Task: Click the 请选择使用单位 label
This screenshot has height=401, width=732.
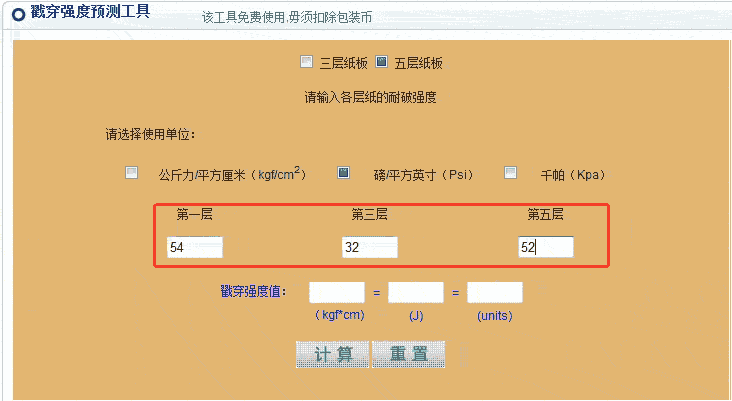Action: point(150,134)
